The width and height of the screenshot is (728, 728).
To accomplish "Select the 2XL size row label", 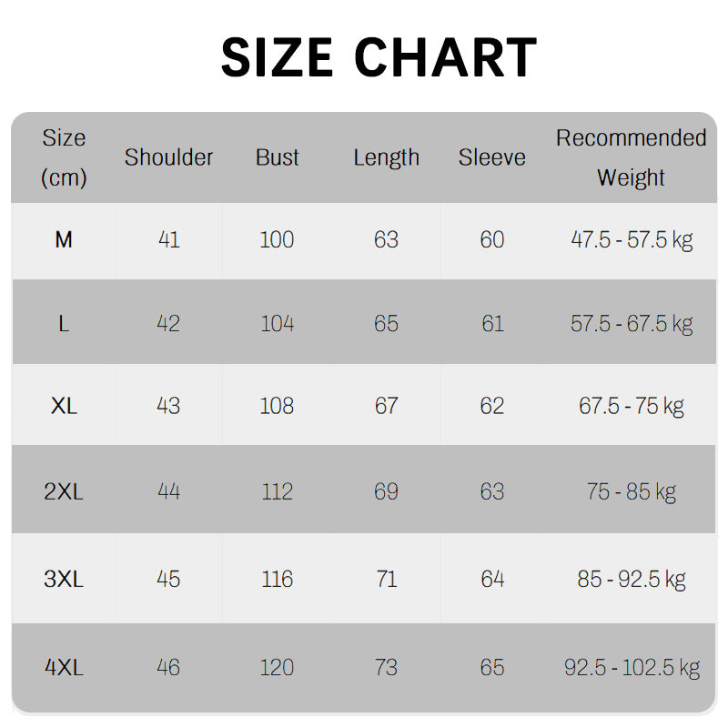I will 64,491.
